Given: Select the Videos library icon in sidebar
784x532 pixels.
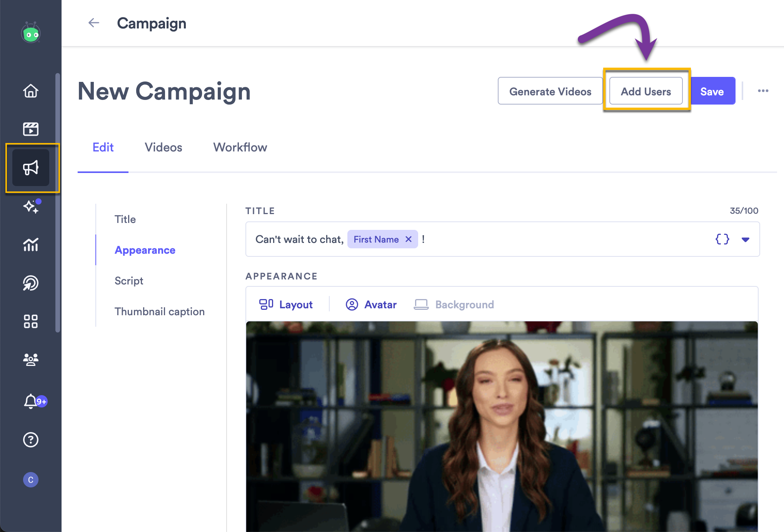Looking at the screenshot, I should click(31, 129).
